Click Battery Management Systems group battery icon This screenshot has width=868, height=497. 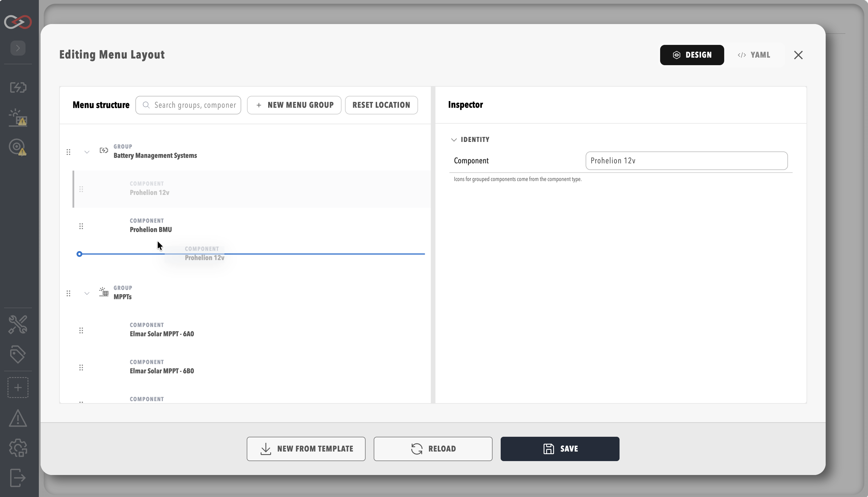[x=103, y=150]
